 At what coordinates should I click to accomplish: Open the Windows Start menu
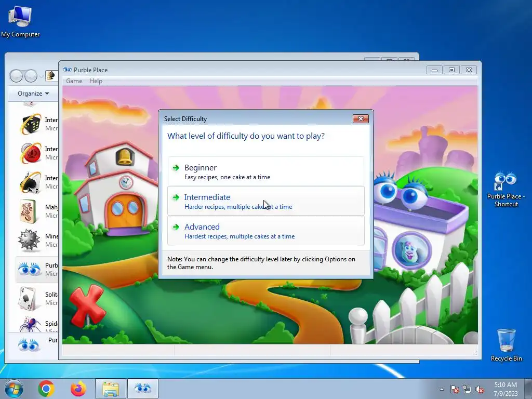pos(14,389)
